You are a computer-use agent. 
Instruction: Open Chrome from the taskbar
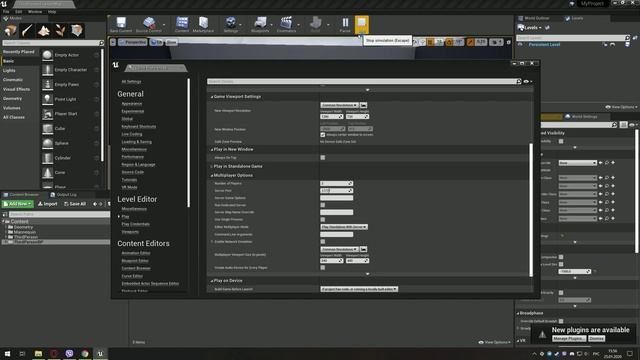[85, 353]
